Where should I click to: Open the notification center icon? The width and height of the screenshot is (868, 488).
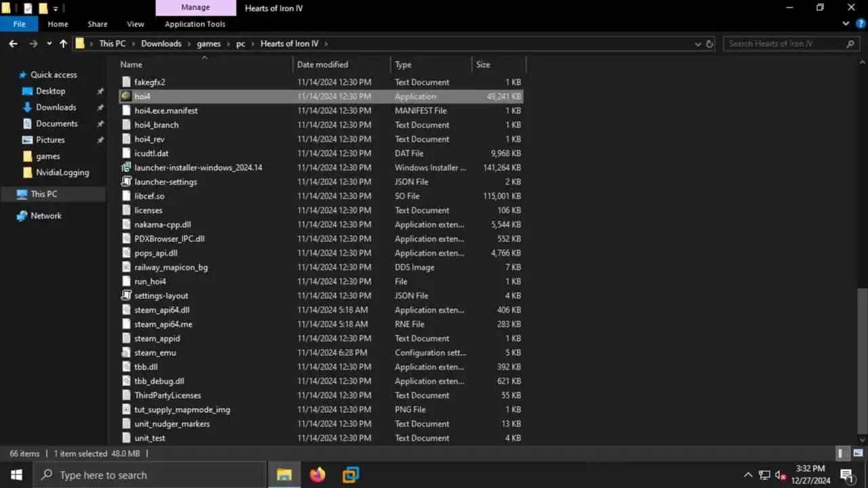pyautogui.click(x=846, y=475)
